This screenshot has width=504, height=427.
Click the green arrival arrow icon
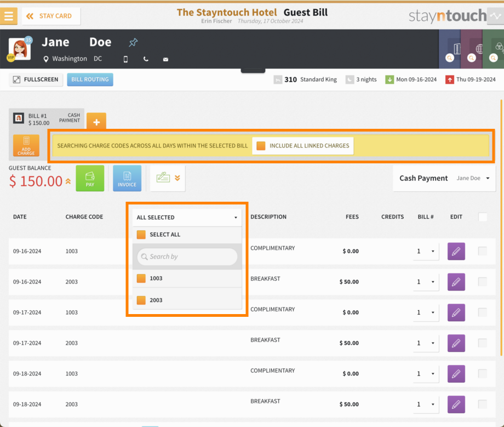390,79
